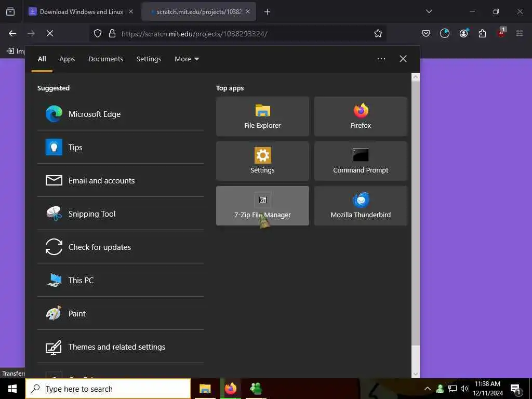Click the search panel scrollbar down arrow
This screenshot has height=399, width=532.
416,374
